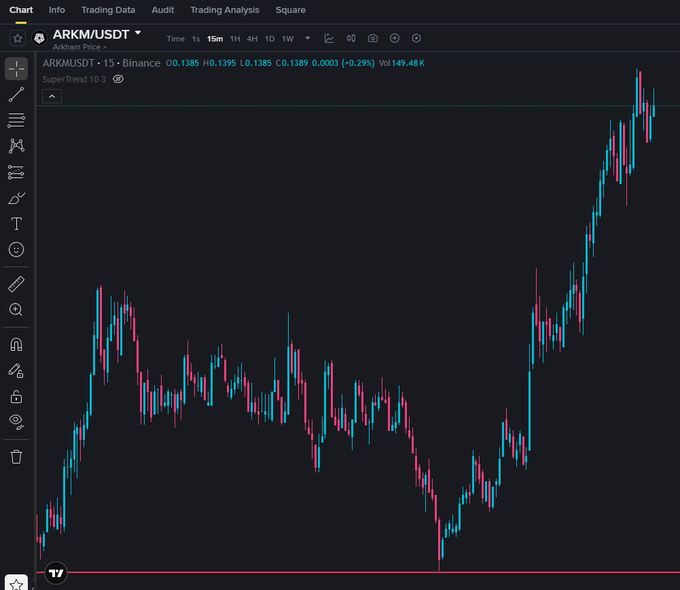
Task: Click the ARKMUSDT · 15 · Binance title
Action: (101, 63)
